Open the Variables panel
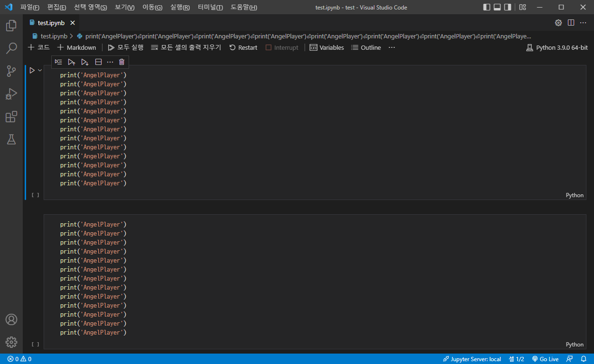The width and height of the screenshot is (594, 364). coord(326,47)
